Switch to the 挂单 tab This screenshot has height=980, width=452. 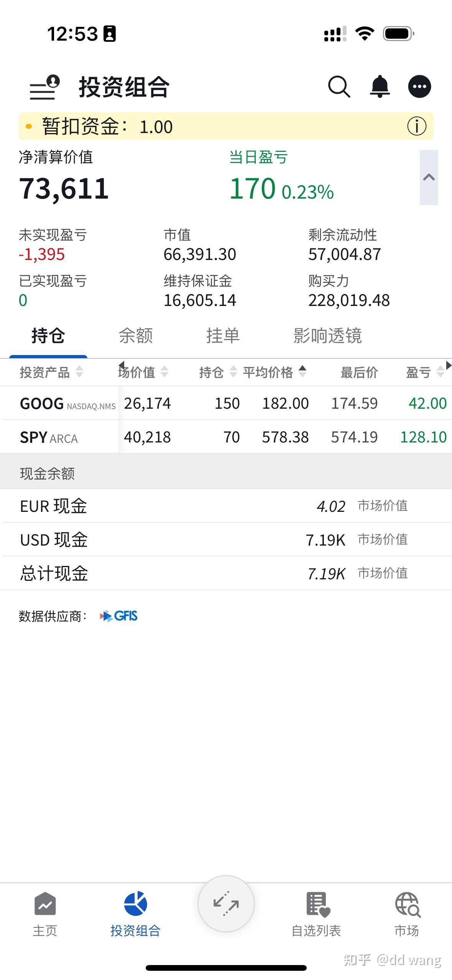click(223, 336)
